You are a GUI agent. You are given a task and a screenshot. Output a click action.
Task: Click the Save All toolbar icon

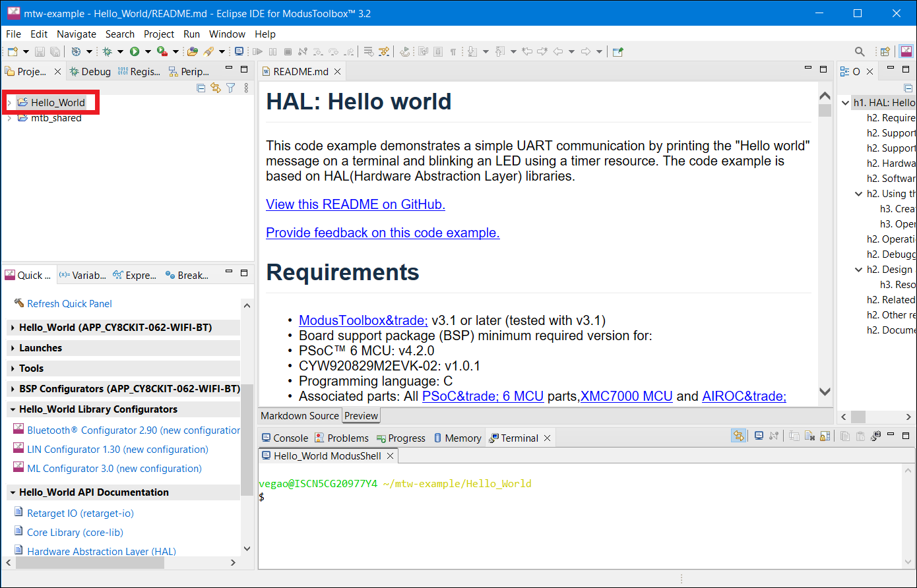(55, 51)
